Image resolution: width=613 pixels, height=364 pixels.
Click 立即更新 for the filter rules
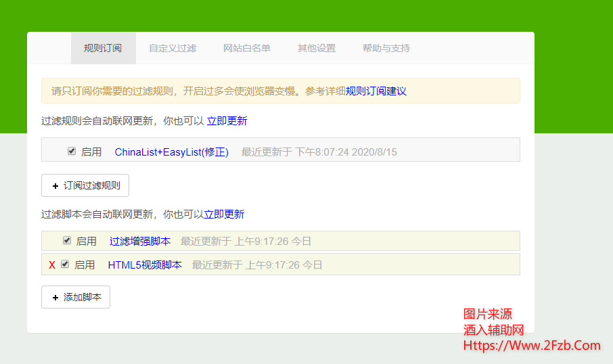[227, 121]
